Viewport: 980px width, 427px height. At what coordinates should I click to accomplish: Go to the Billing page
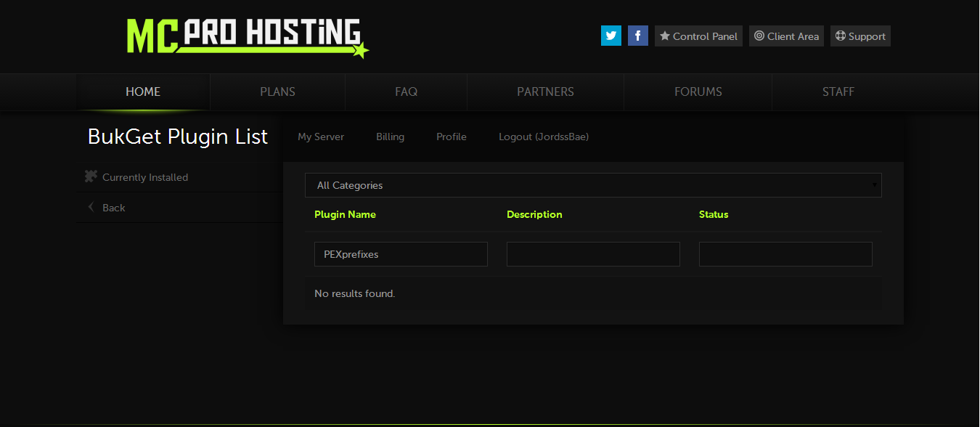pyautogui.click(x=391, y=137)
